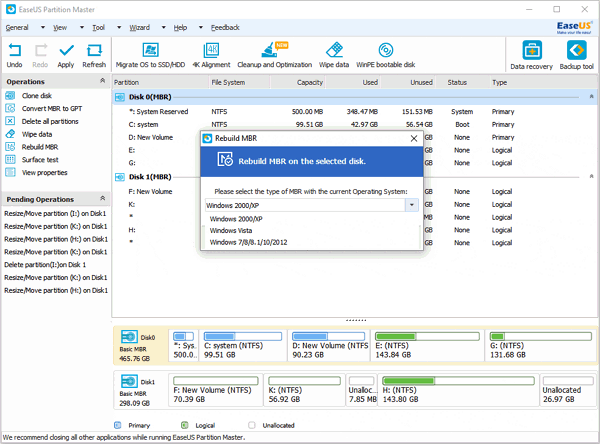Apply pending operations with the Apply checkmark
Viewport: 600px width, 444px height.
point(66,52)
